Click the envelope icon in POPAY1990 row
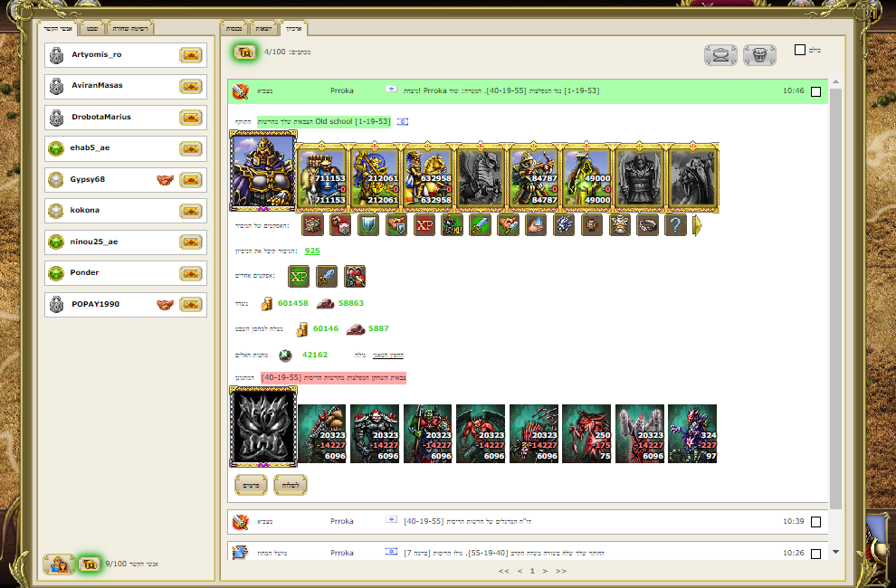 pos(191,305)
